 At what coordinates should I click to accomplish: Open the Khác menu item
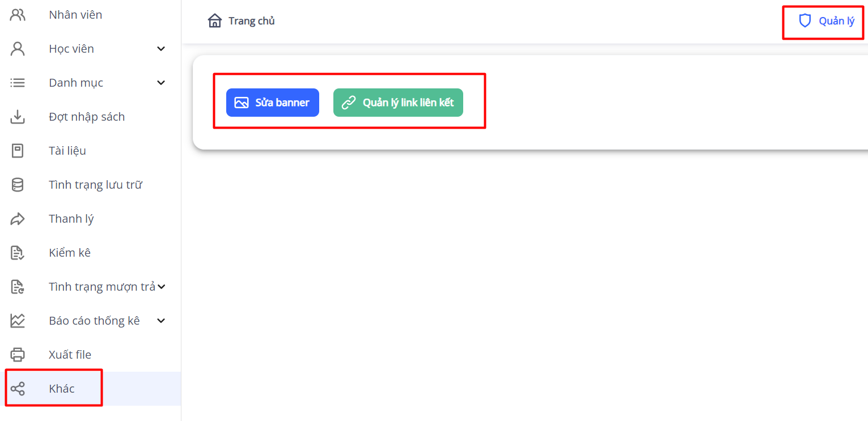(x=62, y=389)
